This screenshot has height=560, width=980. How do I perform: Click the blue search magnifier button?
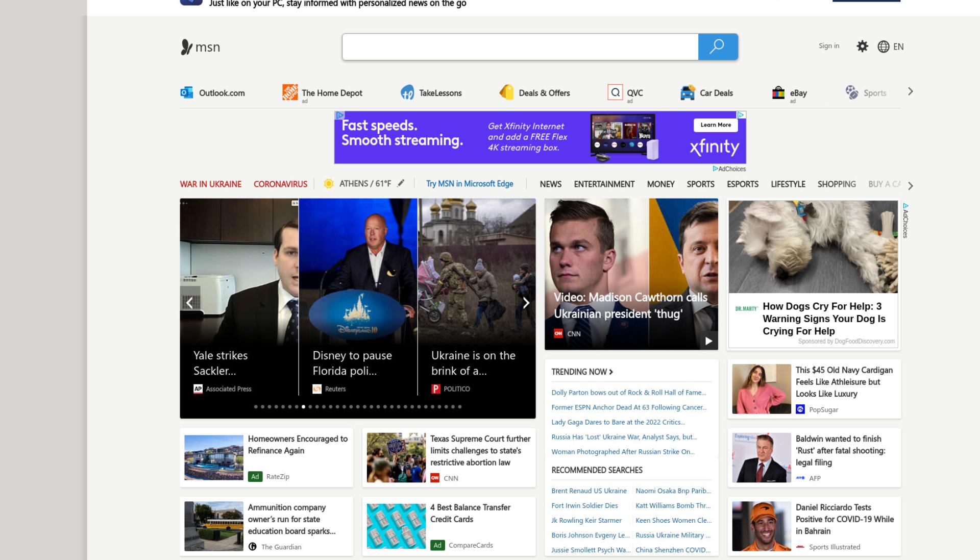[718, 46]
